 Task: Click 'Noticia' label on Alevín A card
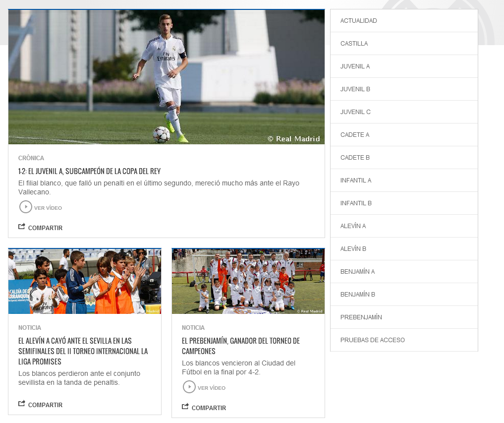point(30,327)
